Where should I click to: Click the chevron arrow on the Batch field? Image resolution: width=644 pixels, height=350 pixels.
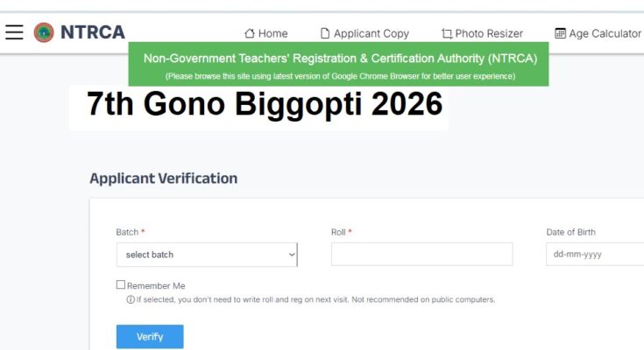pos(292,255)
